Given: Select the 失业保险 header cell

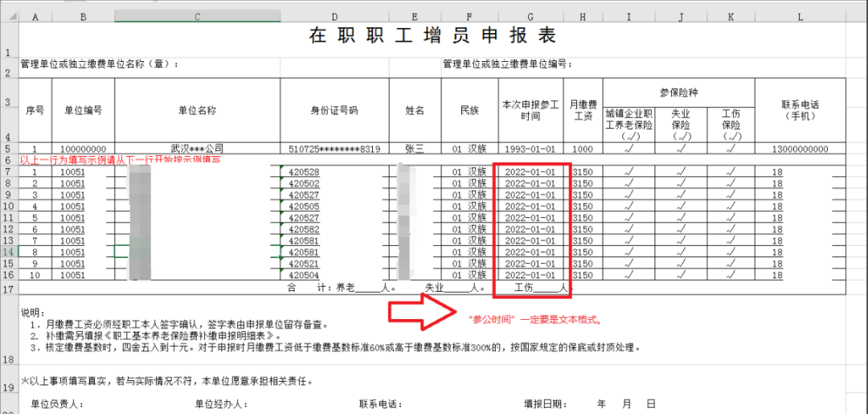Looking at the screenshot, I should point(681,125).
